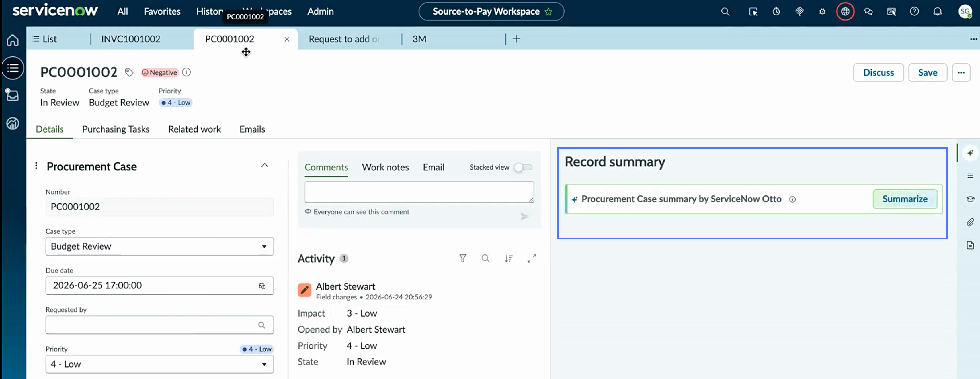Open the Now Assist sparkle side panel
The width and height of the screenshot is (980, 379).
(970, 153)
